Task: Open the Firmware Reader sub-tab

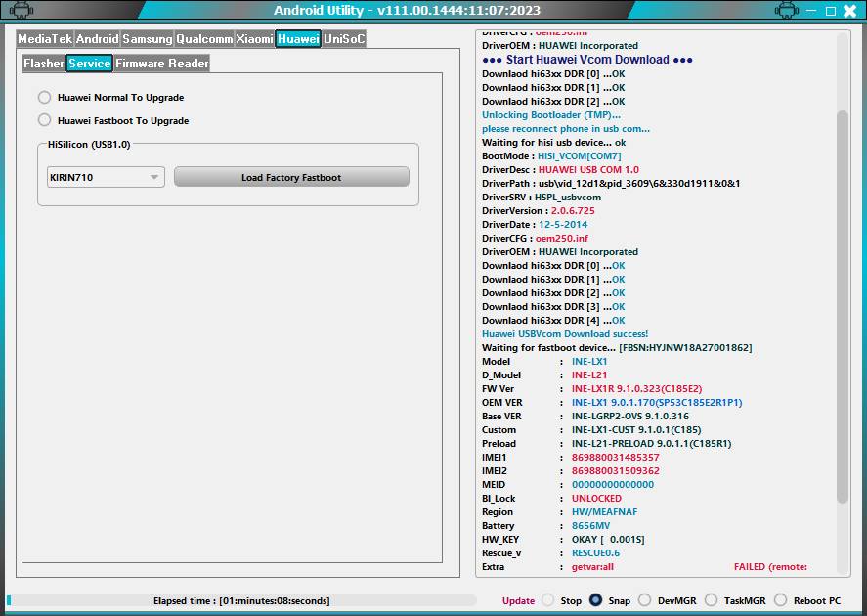Action: [x=161, y=63]
